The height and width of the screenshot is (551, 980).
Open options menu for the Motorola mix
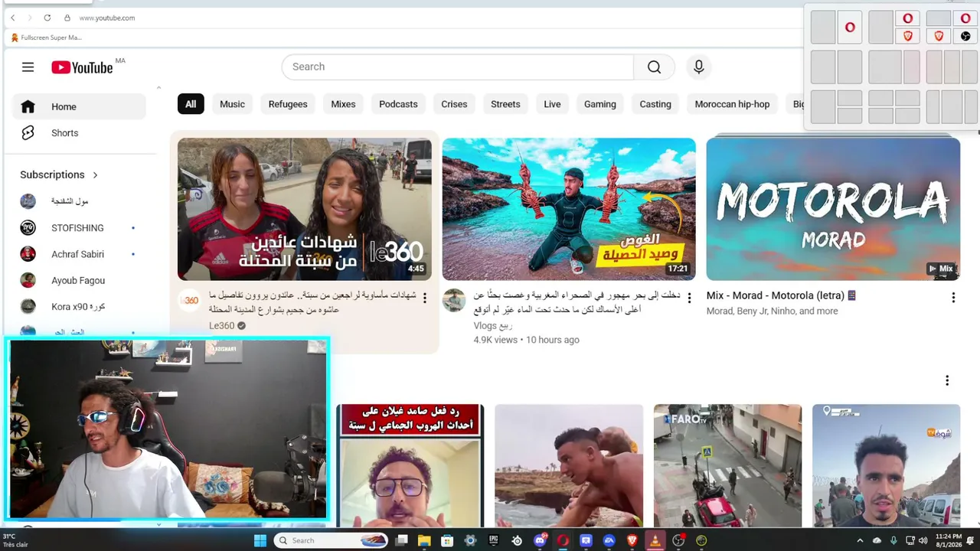[953, 298]
